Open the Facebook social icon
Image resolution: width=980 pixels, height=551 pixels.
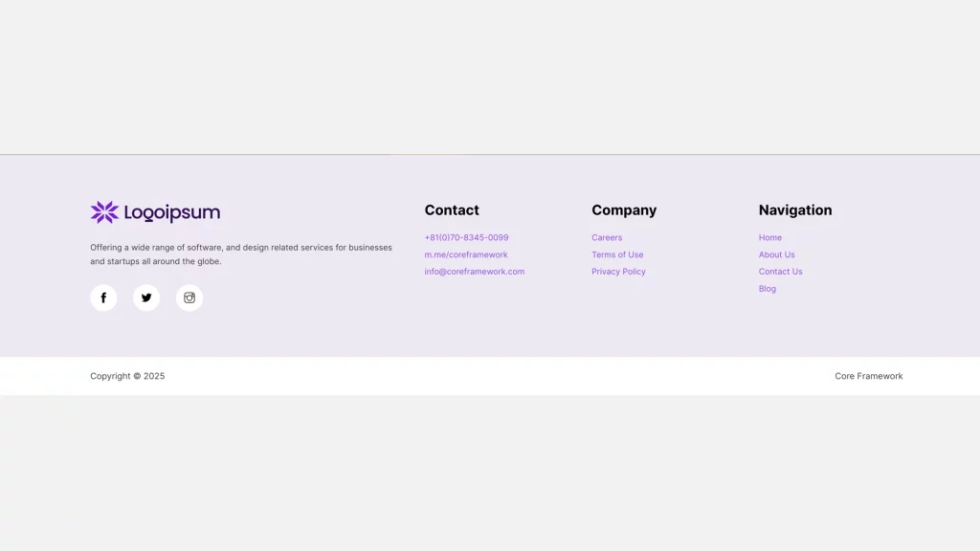(103, 298)
